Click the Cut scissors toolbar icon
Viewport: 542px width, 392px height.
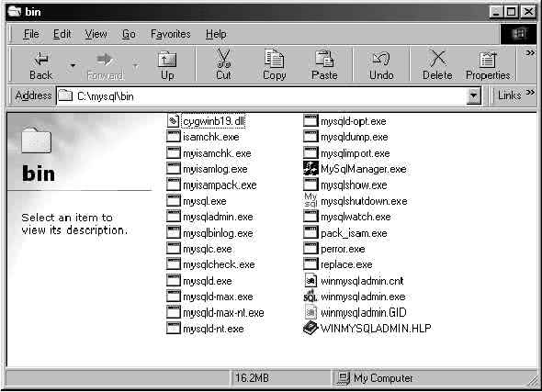223,58
